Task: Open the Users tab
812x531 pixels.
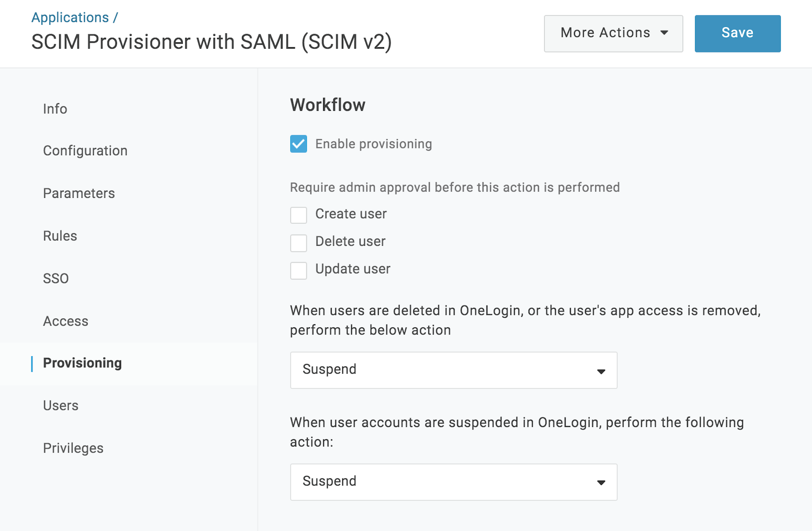Action: tap(60, 405)
